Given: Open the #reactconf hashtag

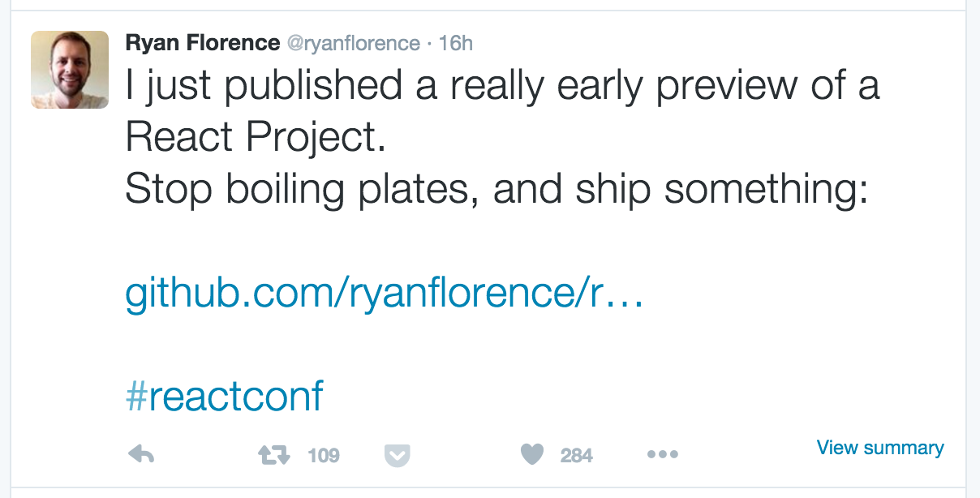Looking at the screenshot, I should [225, 396].
